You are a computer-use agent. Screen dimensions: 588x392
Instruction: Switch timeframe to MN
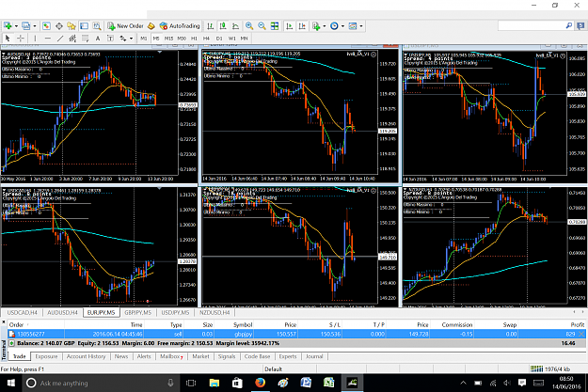coord(244,39)
